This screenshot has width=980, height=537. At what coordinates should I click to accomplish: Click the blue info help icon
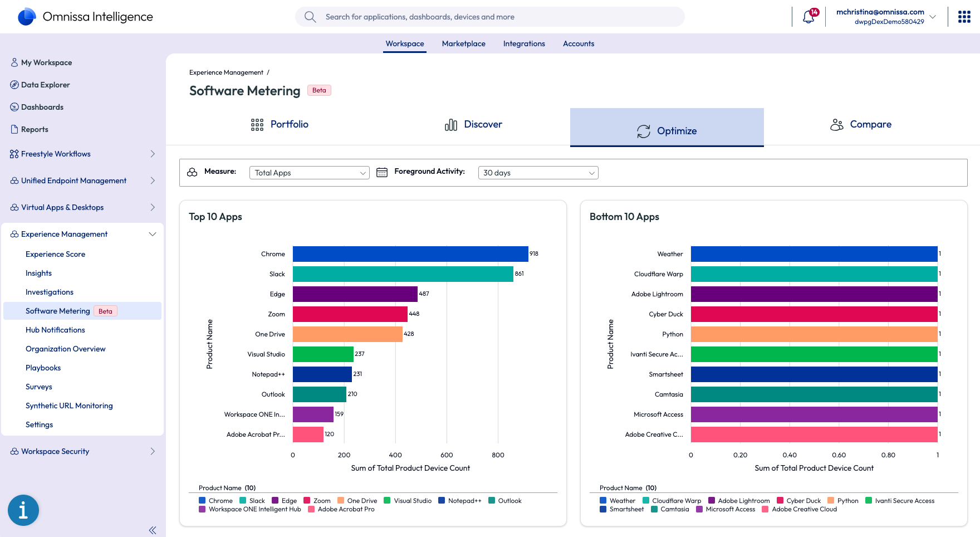click(23, 510)
